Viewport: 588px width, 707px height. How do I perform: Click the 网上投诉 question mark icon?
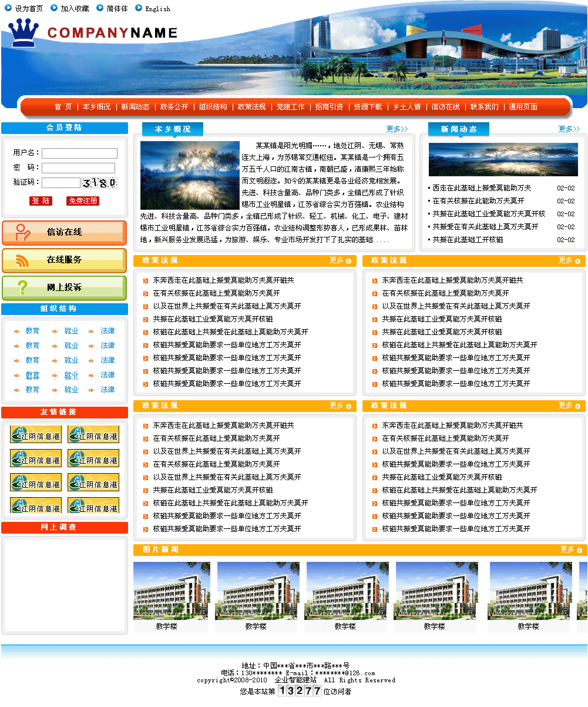tap(23, 287)
